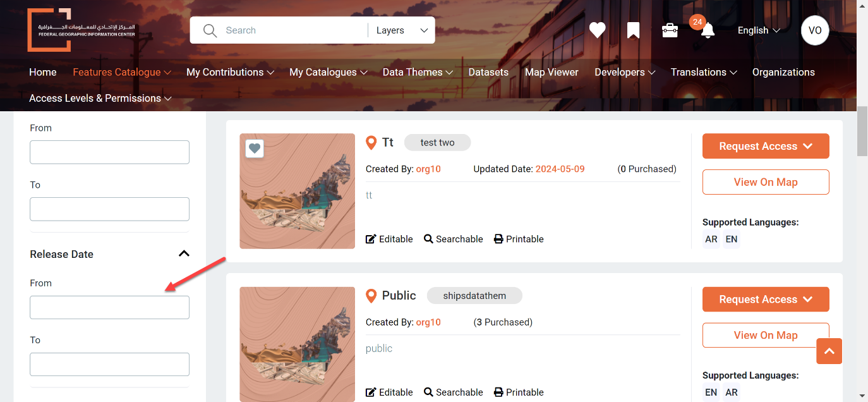Open the briefcase icon in header
The height and width of the screenshot is (402, 868).
pos(670,30)
